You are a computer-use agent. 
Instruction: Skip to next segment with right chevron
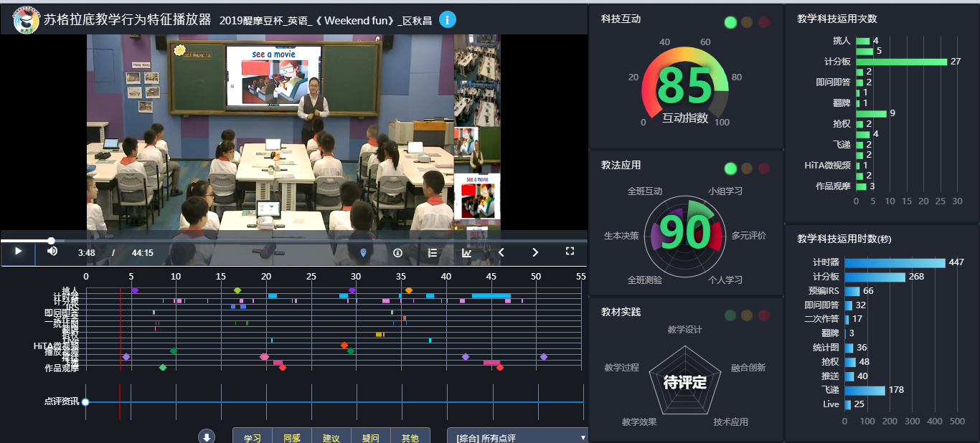coord(535,252)
